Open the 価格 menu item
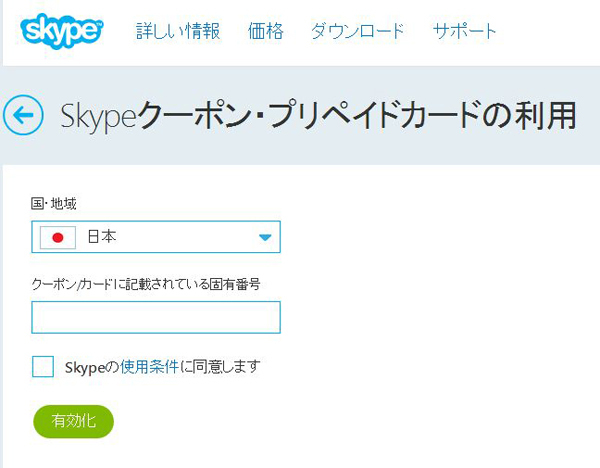 point(266,31)
